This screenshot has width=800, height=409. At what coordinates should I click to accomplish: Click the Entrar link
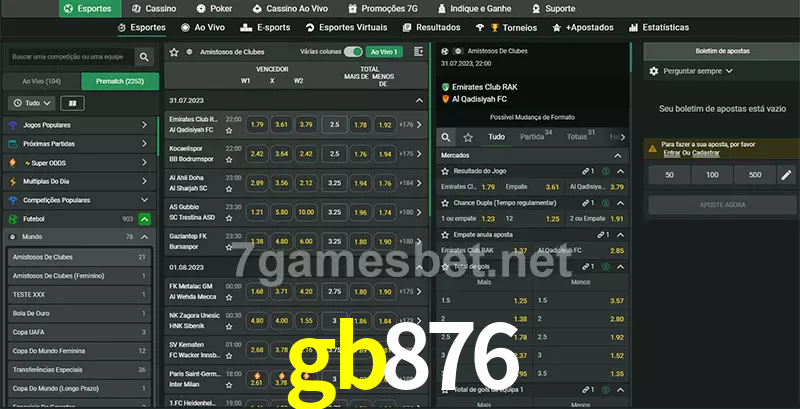click(671, 153)
